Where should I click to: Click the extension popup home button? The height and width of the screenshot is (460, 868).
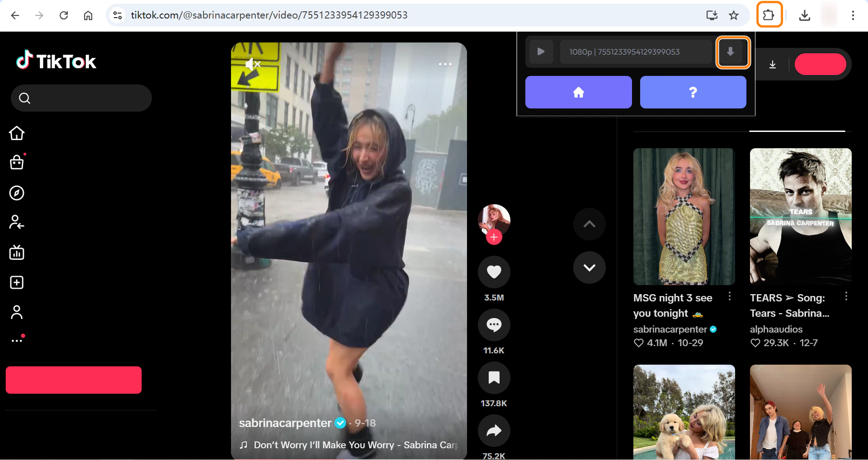click(578, 92)
